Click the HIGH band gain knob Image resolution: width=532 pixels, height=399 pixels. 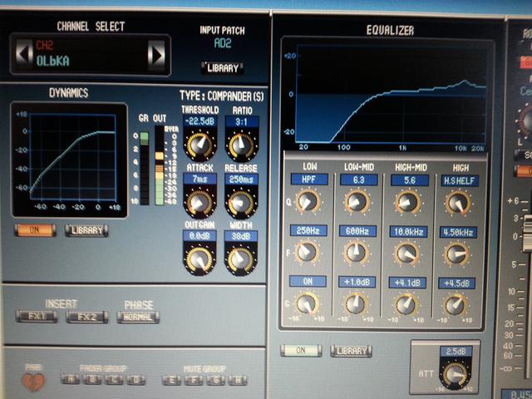pyautogui.click(x=456, y=304)
